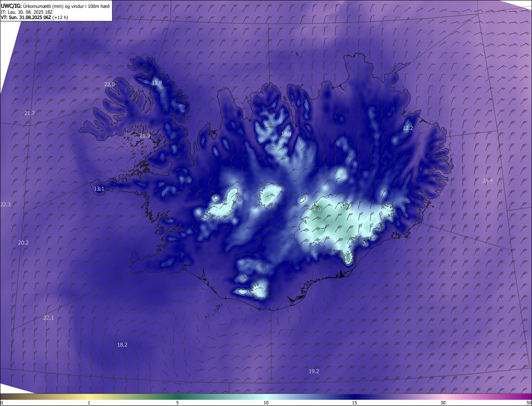This screenshot has height=406, width=532.
Task: Click the valid time line 'VT: Sun. 31.08.2025 06Z'
Action: (26, 17)
